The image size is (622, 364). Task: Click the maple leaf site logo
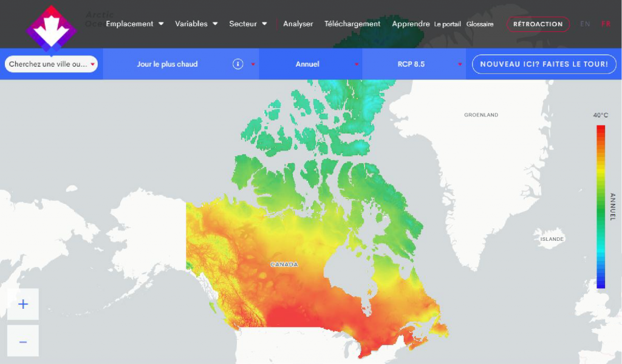(x=51, y=28)
